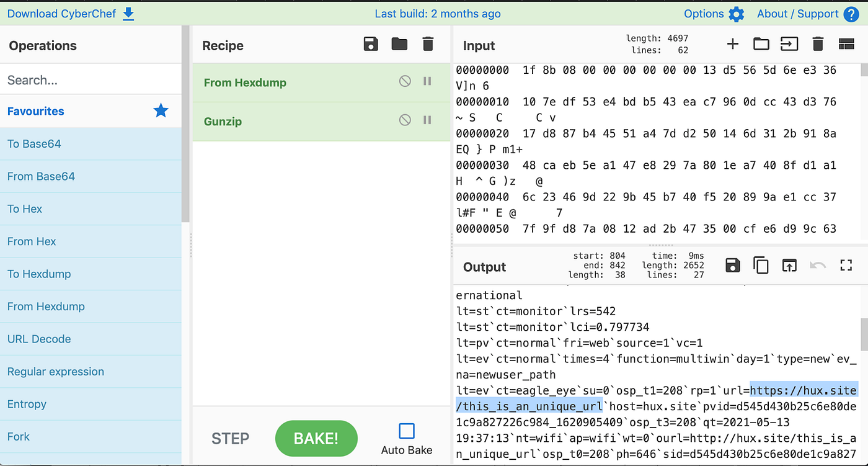Select the To Base64 operation
Viewport: 868px width, 466px height.
pos(91,144)
